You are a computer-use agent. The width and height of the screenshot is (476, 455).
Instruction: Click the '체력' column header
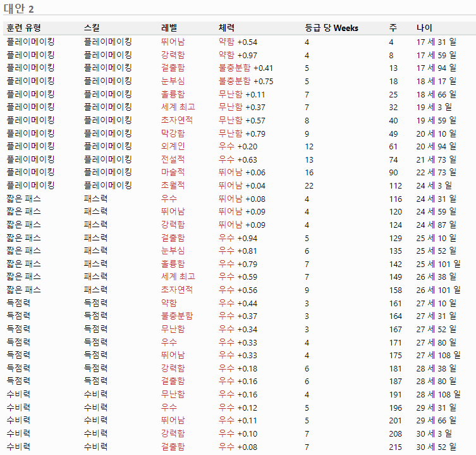[226, 28]
